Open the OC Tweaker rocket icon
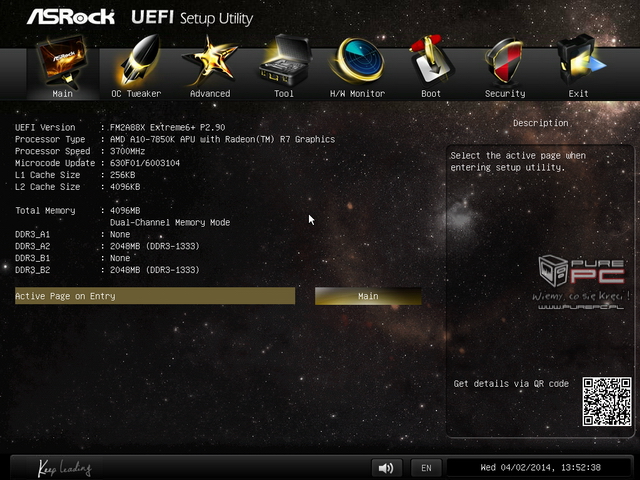The width and height of the screenshot is (640, 480). point(138,60)
